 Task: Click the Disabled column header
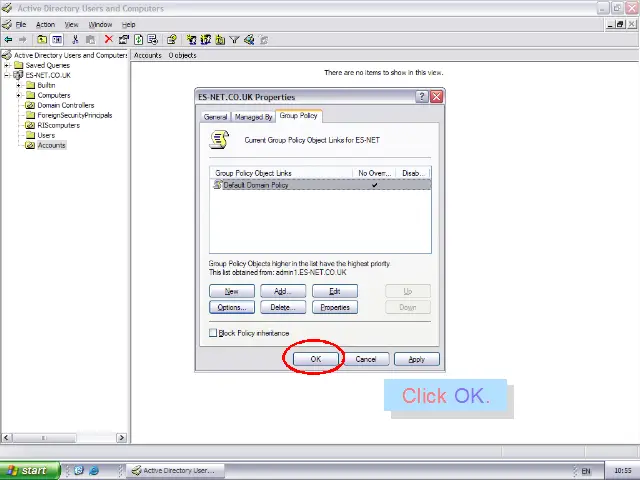pos(413,173)
